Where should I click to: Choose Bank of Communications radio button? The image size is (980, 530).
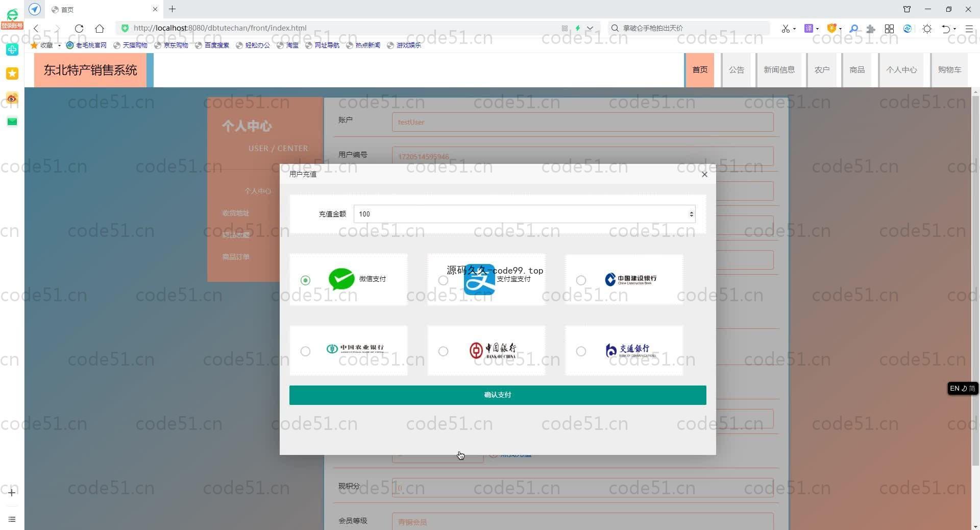(581, 351)
